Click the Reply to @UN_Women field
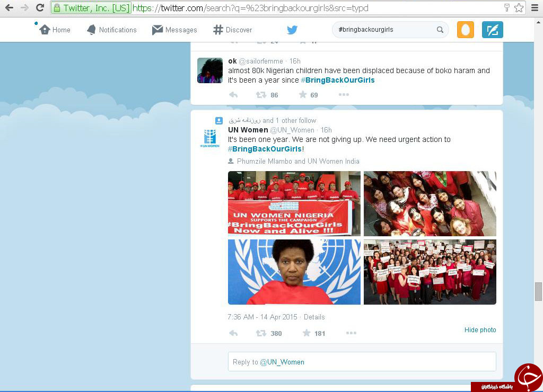Viewport: 543px width, 392px height. (362, 362)
